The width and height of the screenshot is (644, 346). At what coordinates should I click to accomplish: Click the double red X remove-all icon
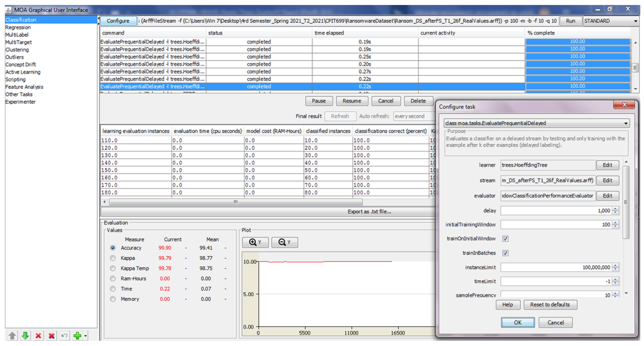point(52,336)
